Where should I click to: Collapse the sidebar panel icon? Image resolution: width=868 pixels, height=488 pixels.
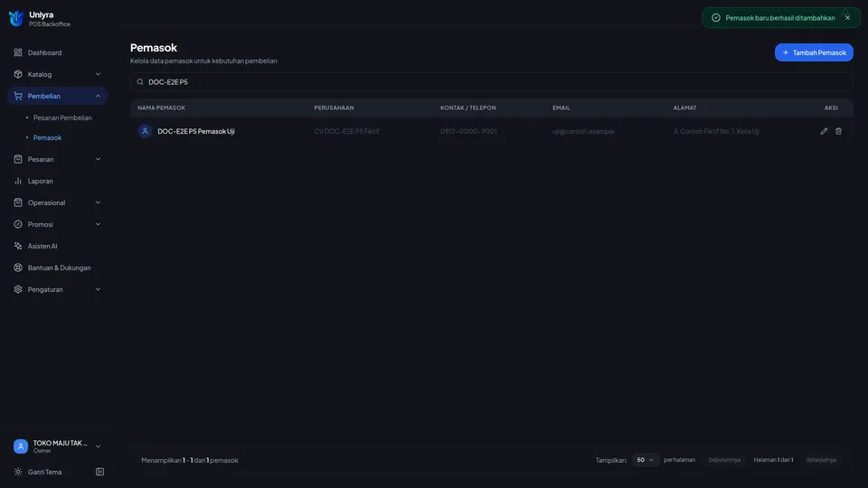pos(99,472)
